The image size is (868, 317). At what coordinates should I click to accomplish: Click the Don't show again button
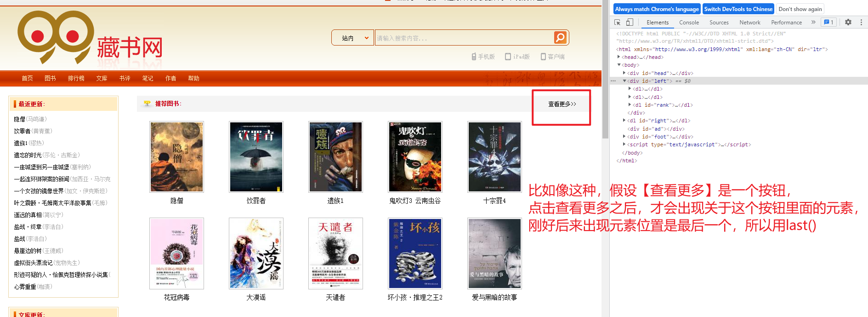point(800,9)
